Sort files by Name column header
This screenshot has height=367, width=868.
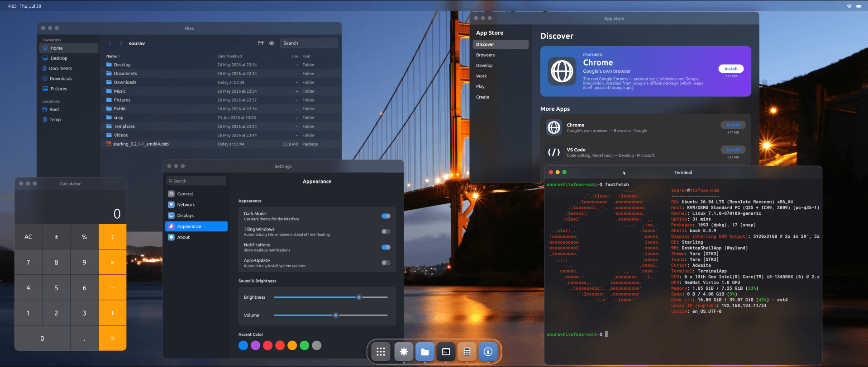(x=113, y=56)
